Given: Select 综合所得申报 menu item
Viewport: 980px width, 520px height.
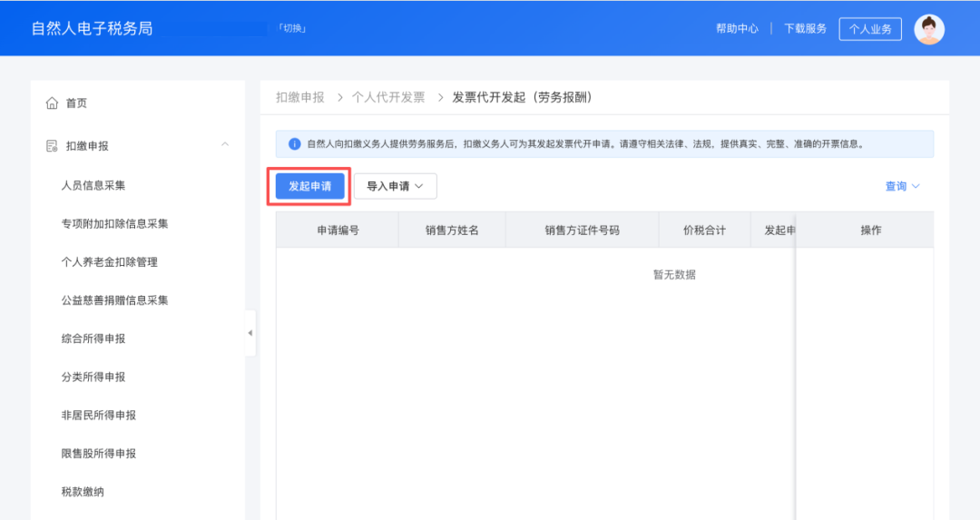Looking at the screenshot, I should (93, 338).
